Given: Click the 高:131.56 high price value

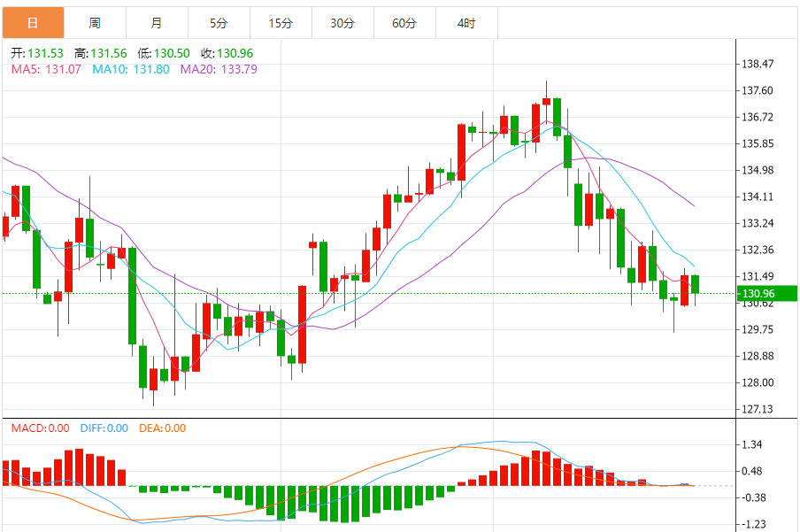Looking at the screenshot, I should click(101, 54).
